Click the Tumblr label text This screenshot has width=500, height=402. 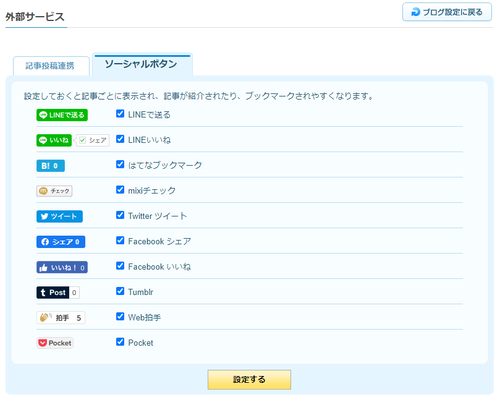(141, 292)
